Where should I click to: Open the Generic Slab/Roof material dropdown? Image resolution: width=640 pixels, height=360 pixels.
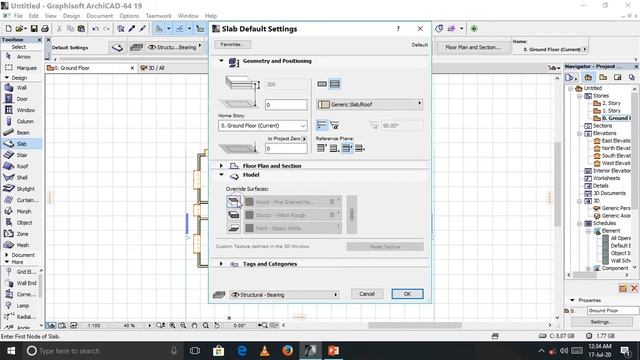[x=369, y=104]
